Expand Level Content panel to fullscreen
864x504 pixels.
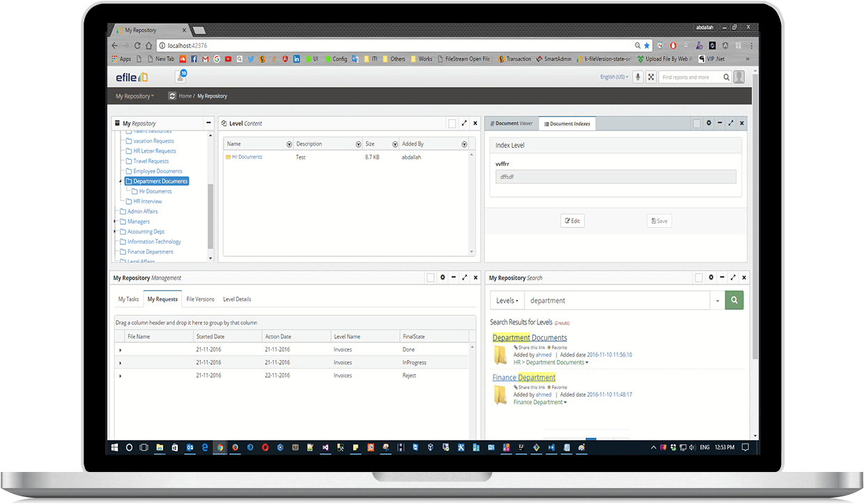[464, 123]
